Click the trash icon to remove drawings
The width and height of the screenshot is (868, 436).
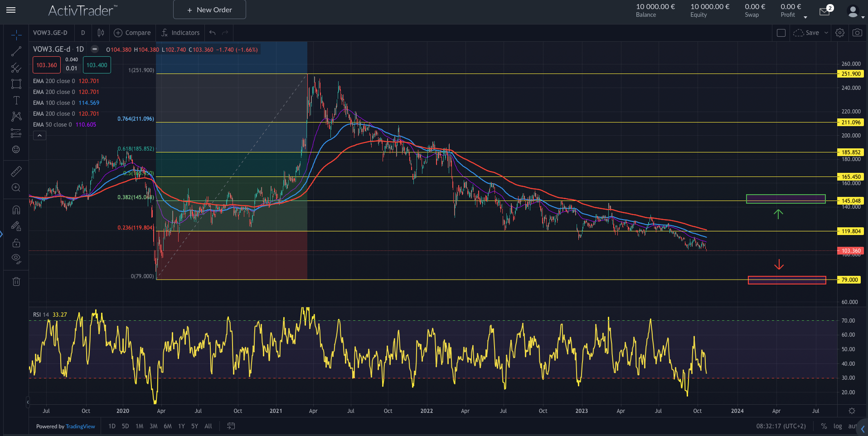16,282
